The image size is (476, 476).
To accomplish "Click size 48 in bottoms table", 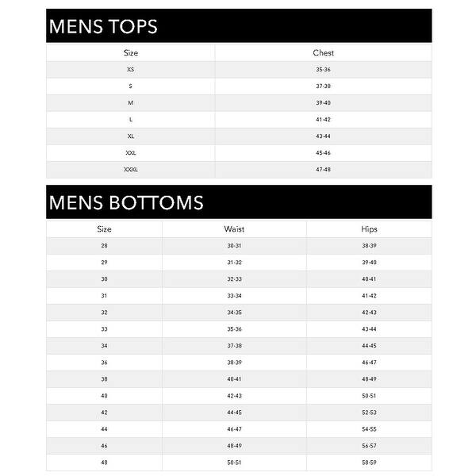I will pyautogui.click(x=104, y=463).
